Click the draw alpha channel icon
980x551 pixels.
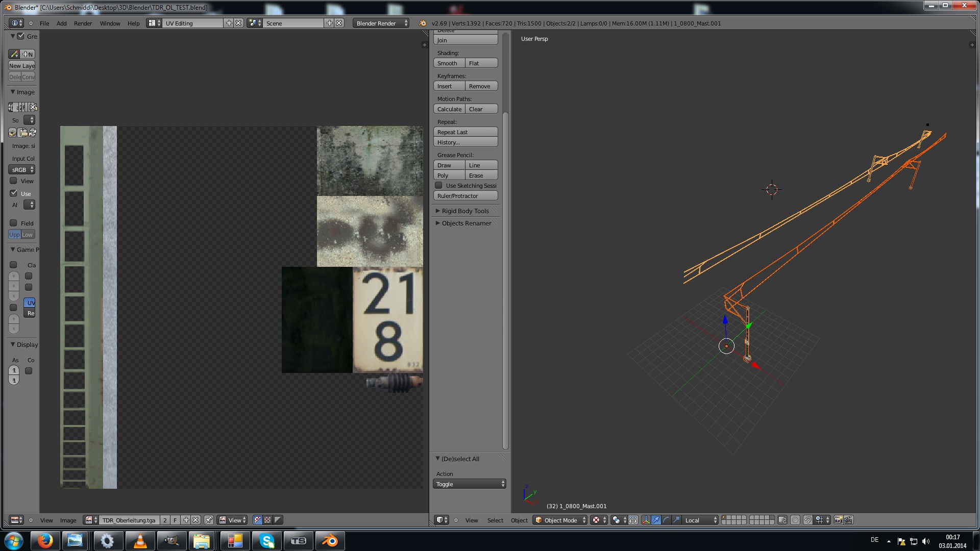pos(267,520)
